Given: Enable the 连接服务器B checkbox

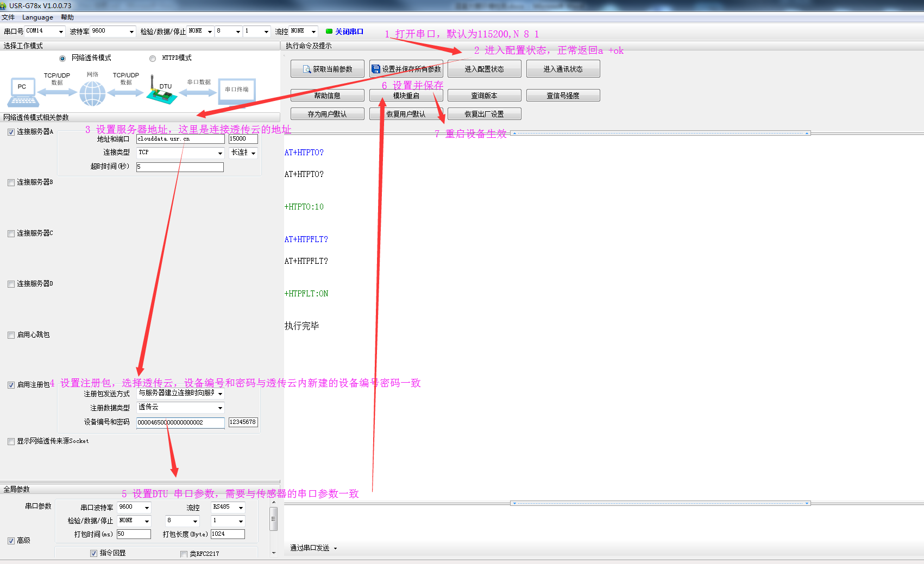Looking at the screenshot, I should 11,183.
